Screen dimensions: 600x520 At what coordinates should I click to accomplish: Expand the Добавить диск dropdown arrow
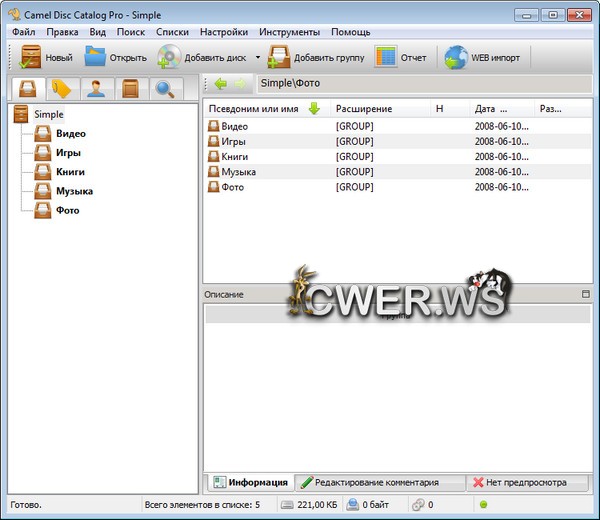pyautogui.click(x=258, y=57)
